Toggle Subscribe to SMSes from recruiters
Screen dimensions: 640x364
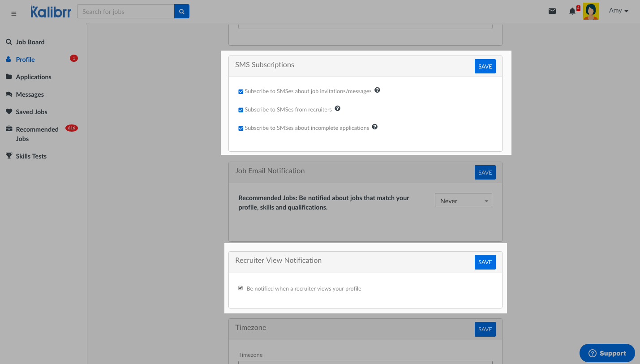pyautogui.click(x=241, y=110)
